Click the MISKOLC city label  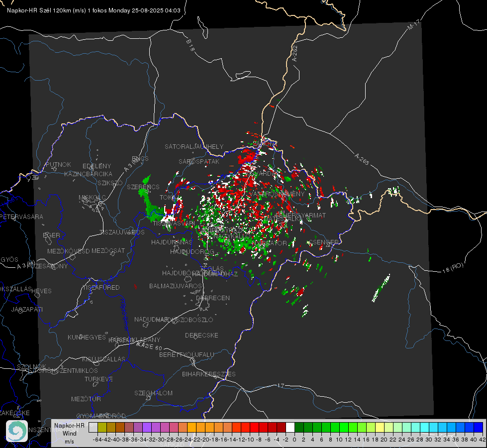(x=92, y=198)
